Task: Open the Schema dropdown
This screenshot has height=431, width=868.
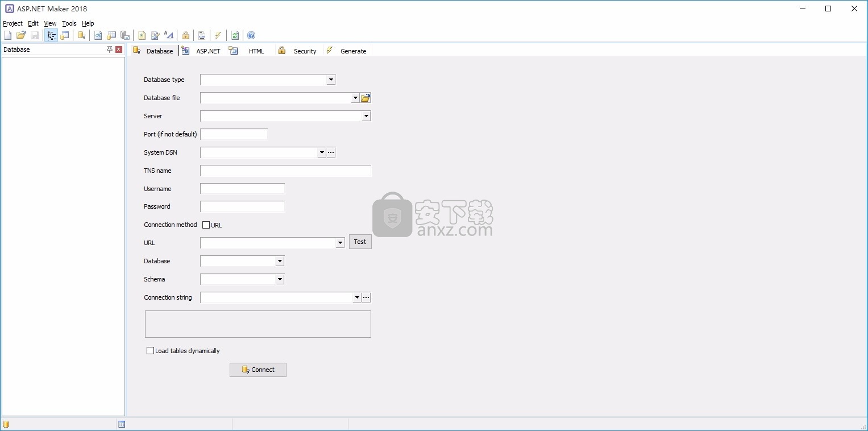Action: click(x=280, y=279)
